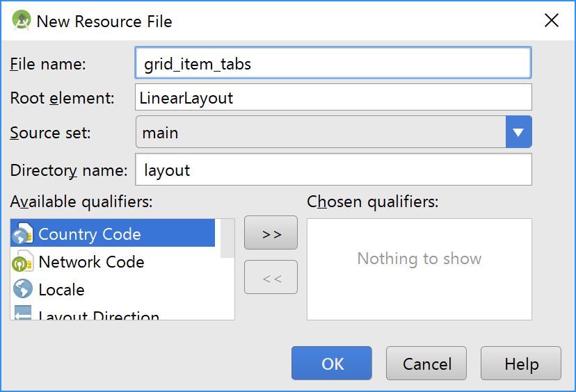Select Network Code qualifier
This screenshot has width=576, height=392.
click(91, 262)
